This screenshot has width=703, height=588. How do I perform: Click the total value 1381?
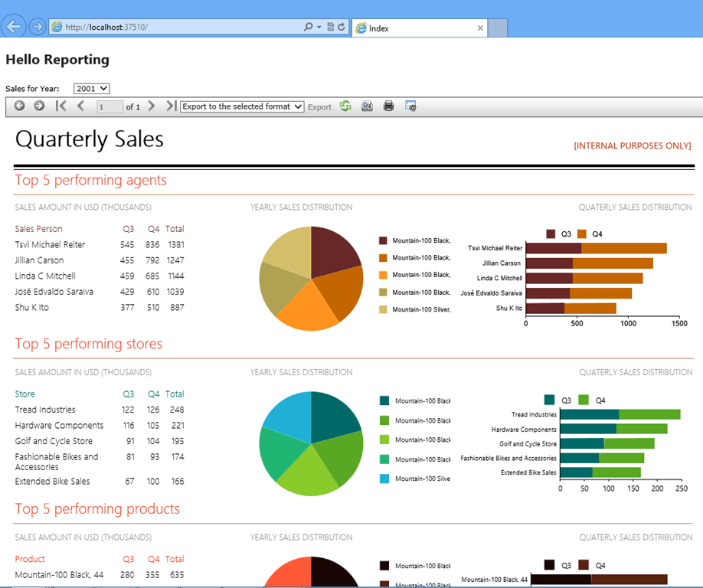tap(176, 245)
